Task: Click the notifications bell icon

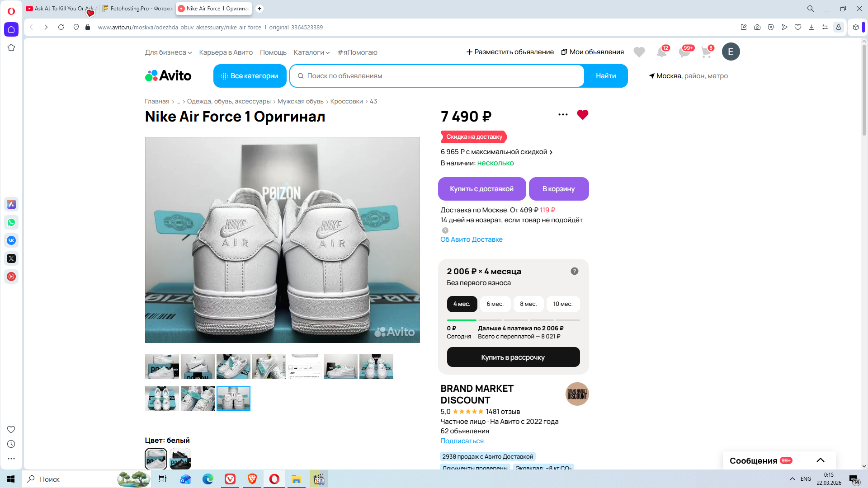Action: (661, 52)
